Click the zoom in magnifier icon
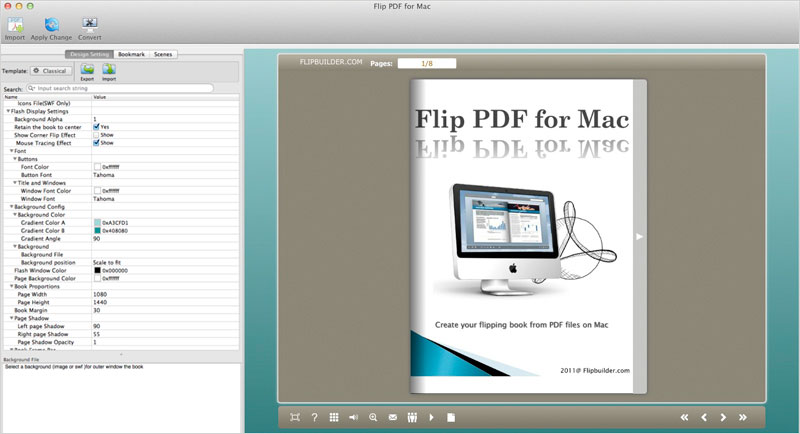 [373, 417]
